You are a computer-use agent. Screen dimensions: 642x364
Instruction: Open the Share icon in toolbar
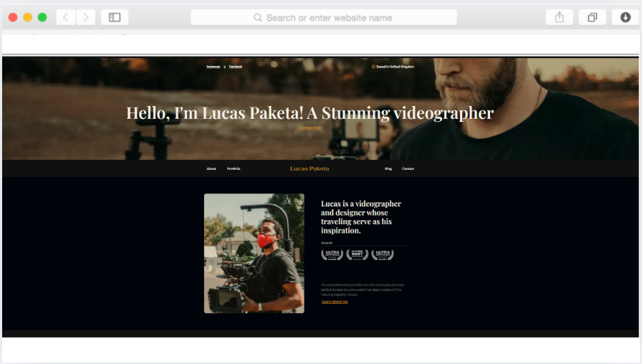tap(560, 17)
